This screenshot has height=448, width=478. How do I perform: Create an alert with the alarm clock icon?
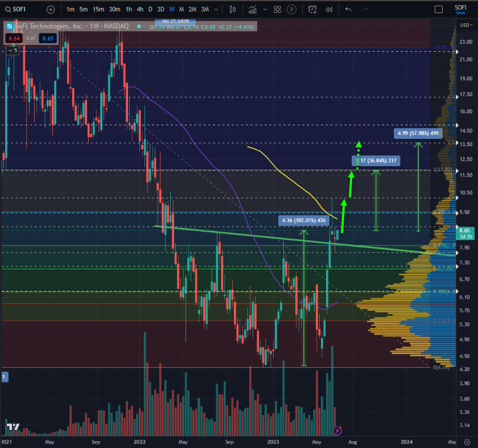(x=312, y=10)
